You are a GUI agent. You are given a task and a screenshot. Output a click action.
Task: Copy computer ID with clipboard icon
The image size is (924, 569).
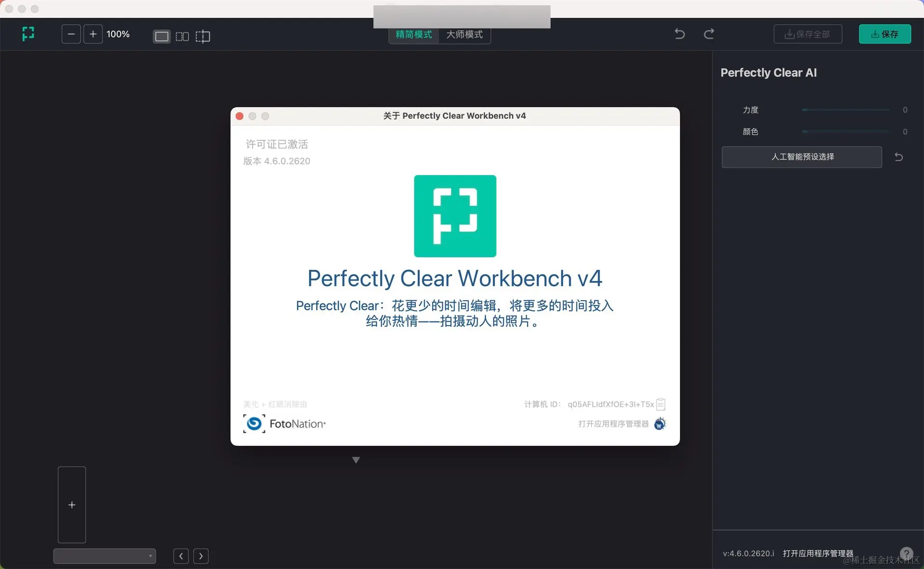pos(661,404)
